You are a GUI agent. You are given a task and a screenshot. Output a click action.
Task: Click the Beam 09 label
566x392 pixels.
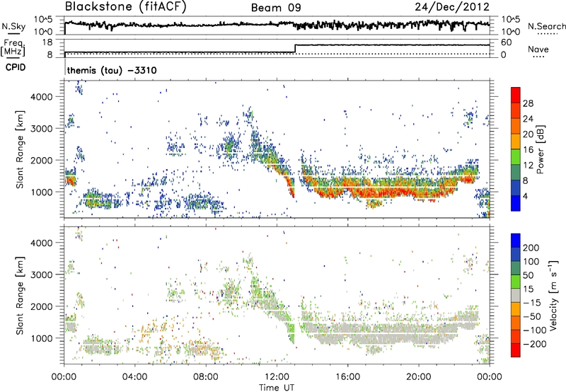pos(276,8)
